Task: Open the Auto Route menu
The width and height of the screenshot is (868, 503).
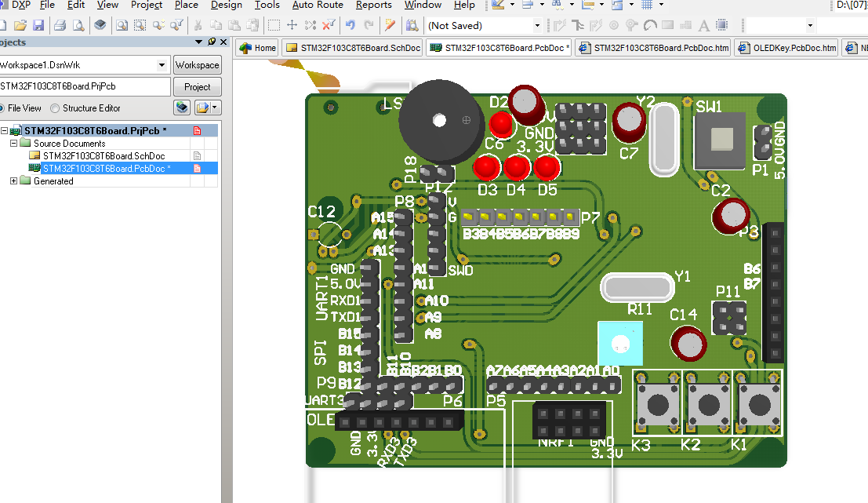Action: click(318, 5)
